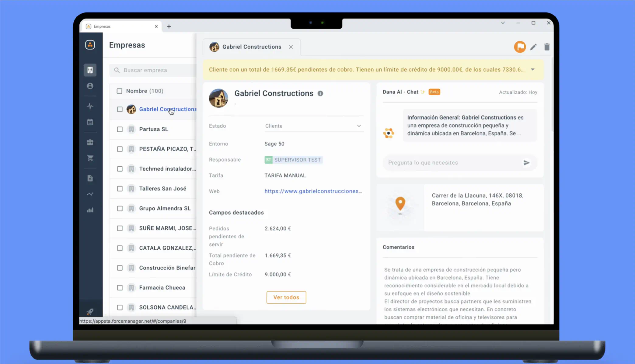The height and width of the screenshot is (364, 635).
Task: Open Gabriel Constructions in company list
Action: [x=168, y=109]
